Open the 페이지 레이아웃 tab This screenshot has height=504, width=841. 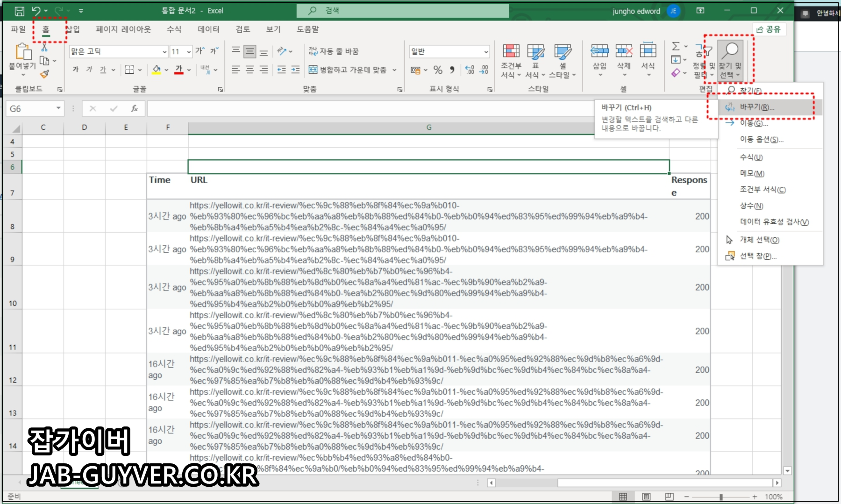tap(123, 29)
